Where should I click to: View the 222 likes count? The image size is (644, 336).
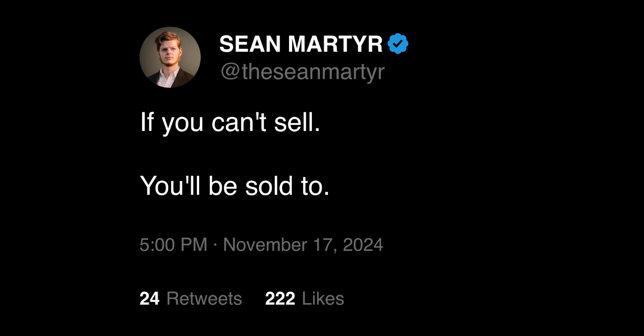pyautogui.click(x=280, y=299)
